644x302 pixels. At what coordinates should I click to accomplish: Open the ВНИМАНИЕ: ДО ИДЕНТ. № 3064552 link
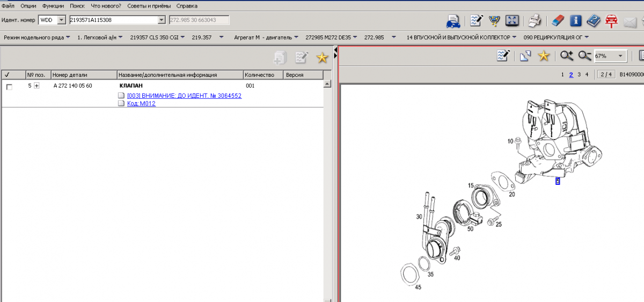coord(184,96)
